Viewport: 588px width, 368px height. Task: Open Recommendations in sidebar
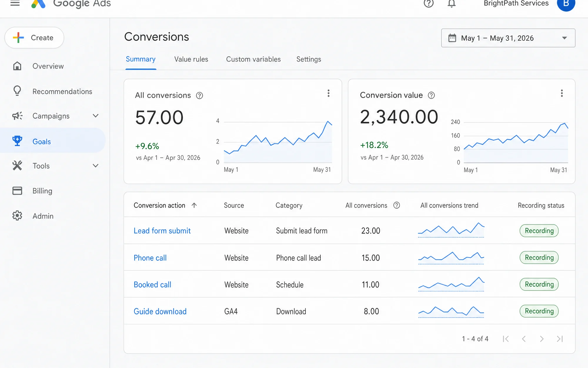tap(62, 92)
